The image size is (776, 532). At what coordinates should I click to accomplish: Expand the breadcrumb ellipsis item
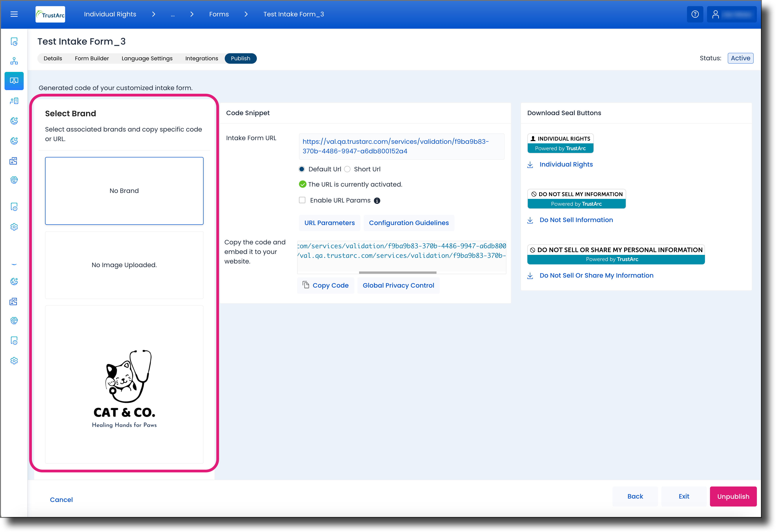tap(173, 14)
